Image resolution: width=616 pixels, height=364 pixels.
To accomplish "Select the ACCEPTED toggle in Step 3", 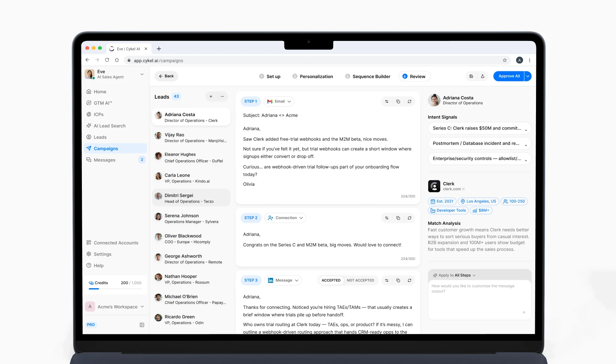I will pyautogui.click(x=331, y=280).
